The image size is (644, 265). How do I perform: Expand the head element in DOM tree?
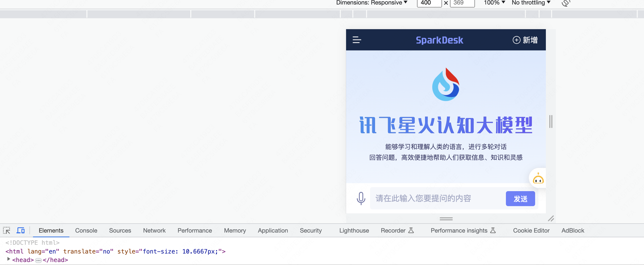9,259
